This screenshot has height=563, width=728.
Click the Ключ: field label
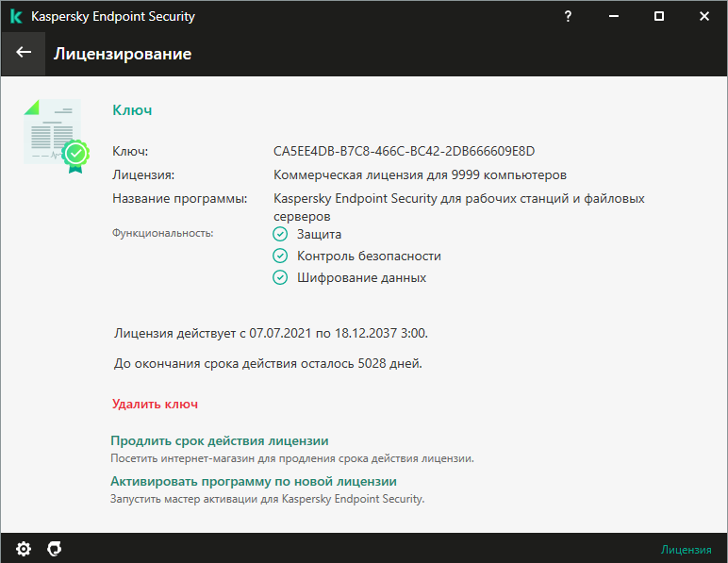pyautogui.click(x=130, y=151)
